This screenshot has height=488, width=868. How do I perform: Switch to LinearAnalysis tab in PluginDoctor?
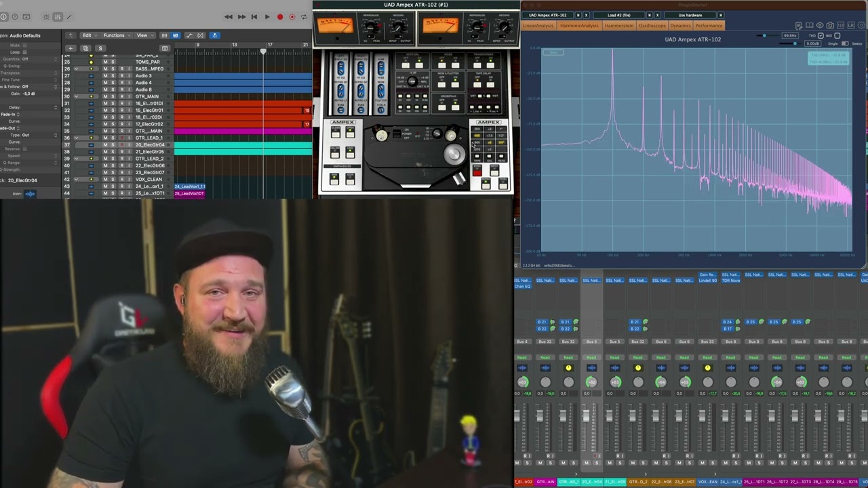(x=538, y=26)
